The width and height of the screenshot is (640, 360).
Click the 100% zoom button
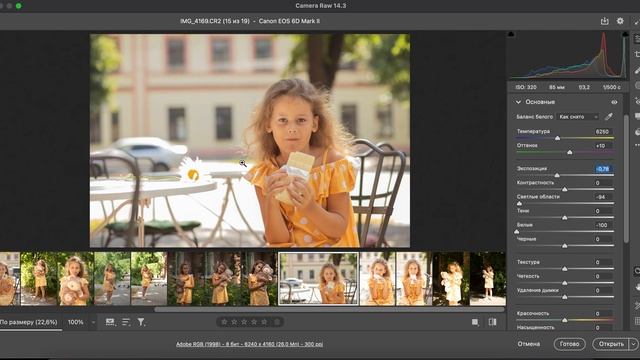point(76,322)
